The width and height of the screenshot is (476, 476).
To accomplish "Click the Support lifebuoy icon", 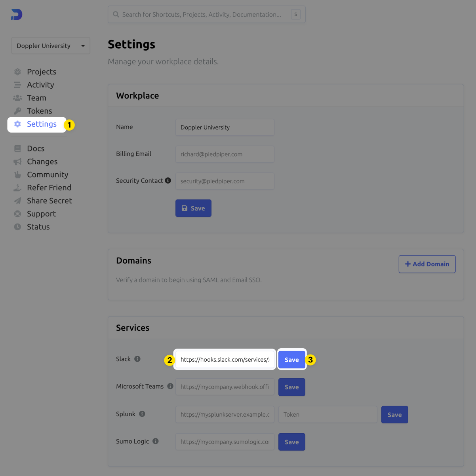I will (x=17, y=214).
